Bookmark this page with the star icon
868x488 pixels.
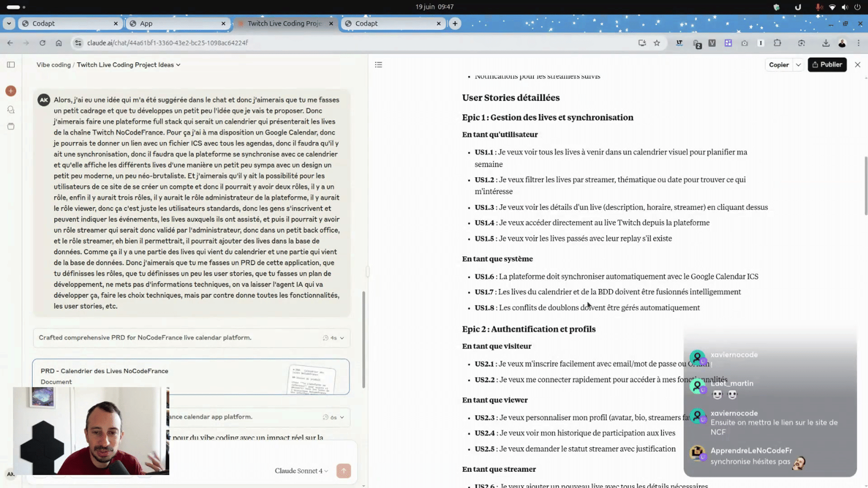pos(657,43)
